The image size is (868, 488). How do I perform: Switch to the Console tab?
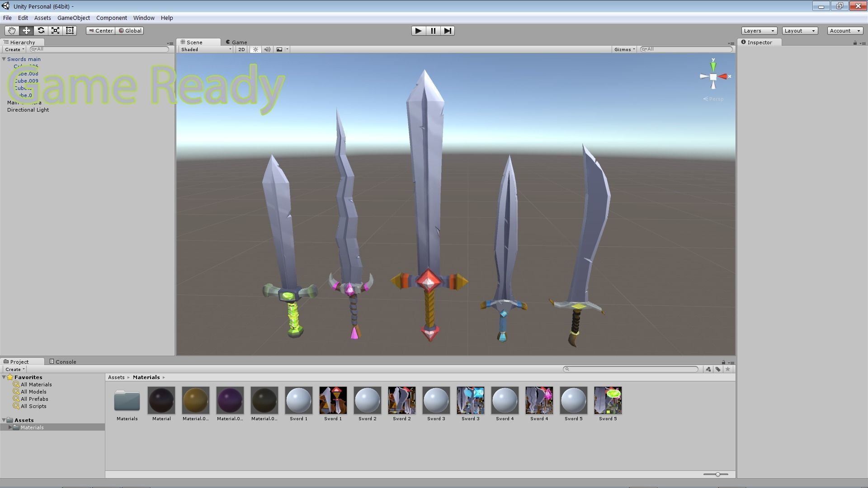pyautogui.click(x=63, y=361)
